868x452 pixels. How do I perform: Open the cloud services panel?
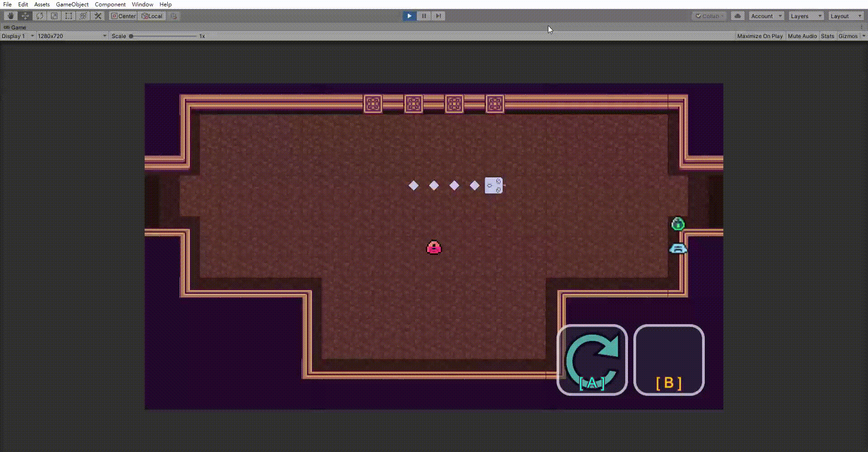pos(737,16)
